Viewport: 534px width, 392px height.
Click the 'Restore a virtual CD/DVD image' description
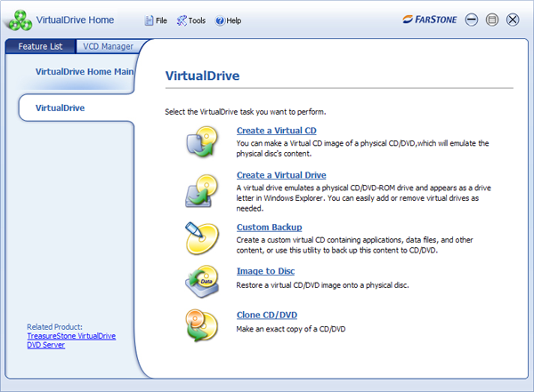pos(322,285)
